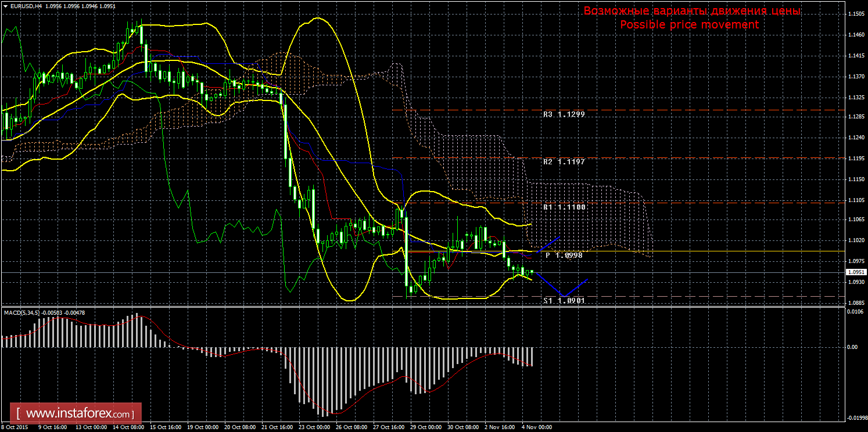
Task: Open the www.instaforex.com watermark link
Action: coord(79,414)
